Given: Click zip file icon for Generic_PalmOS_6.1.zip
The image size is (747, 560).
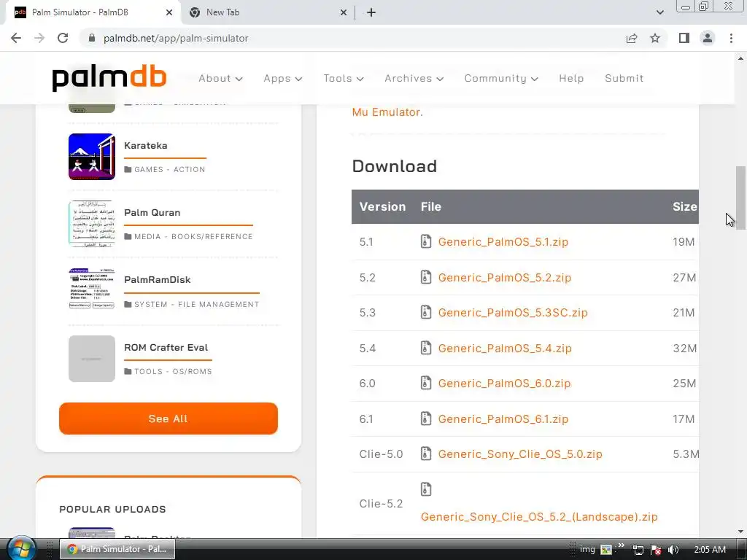Looking at the screenshot, I should click(x=426, y=419).
